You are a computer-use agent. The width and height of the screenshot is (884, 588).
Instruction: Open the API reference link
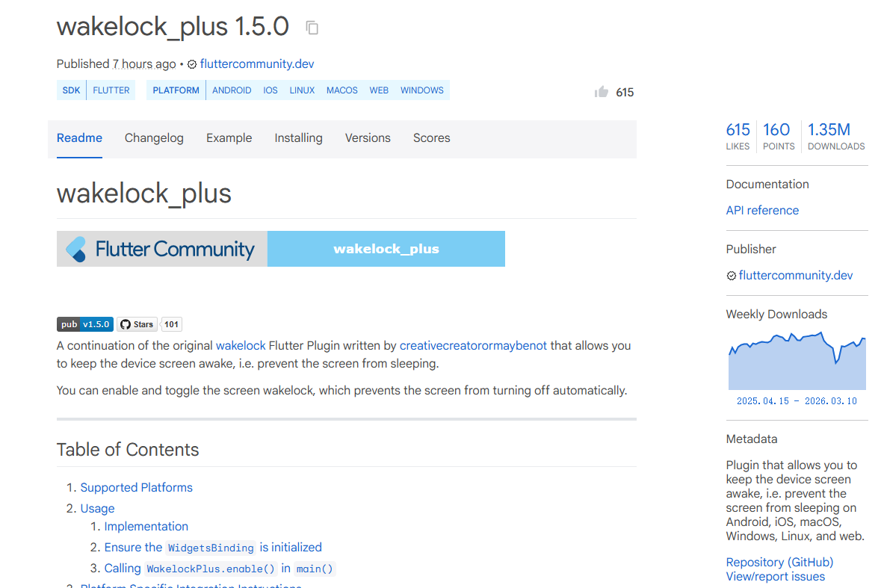762,210
